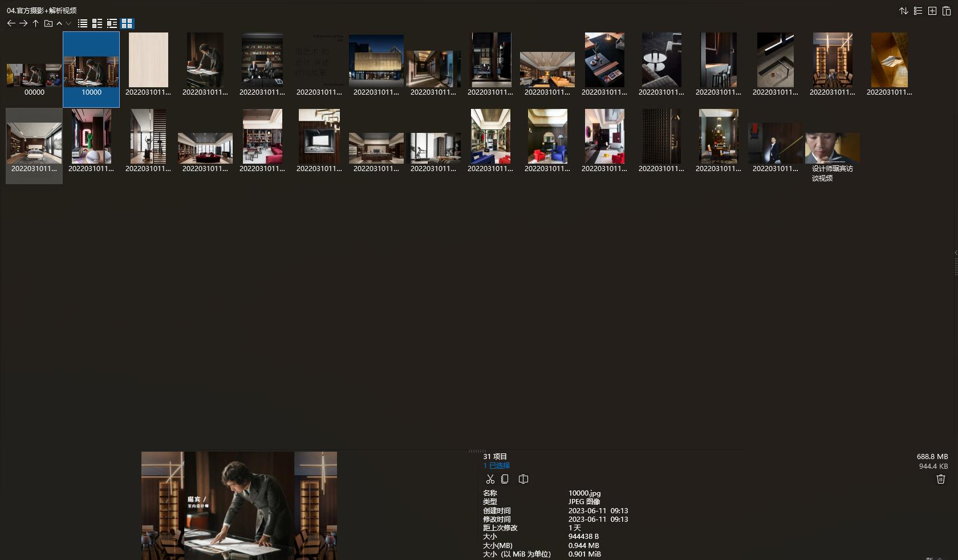Click the back navigation arrow
The image size is (958, 560).
point(11,23)
